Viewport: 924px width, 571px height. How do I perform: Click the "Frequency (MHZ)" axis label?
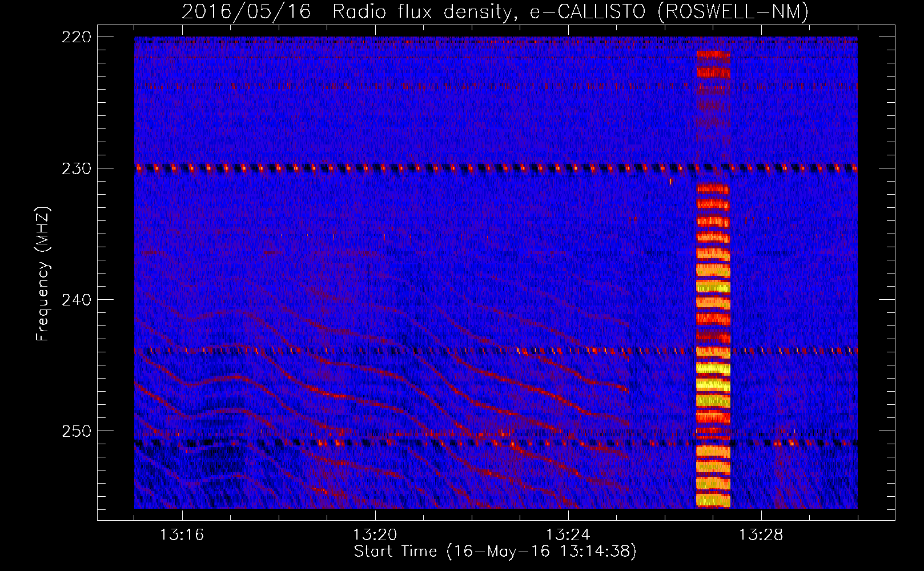coord(43,274)
